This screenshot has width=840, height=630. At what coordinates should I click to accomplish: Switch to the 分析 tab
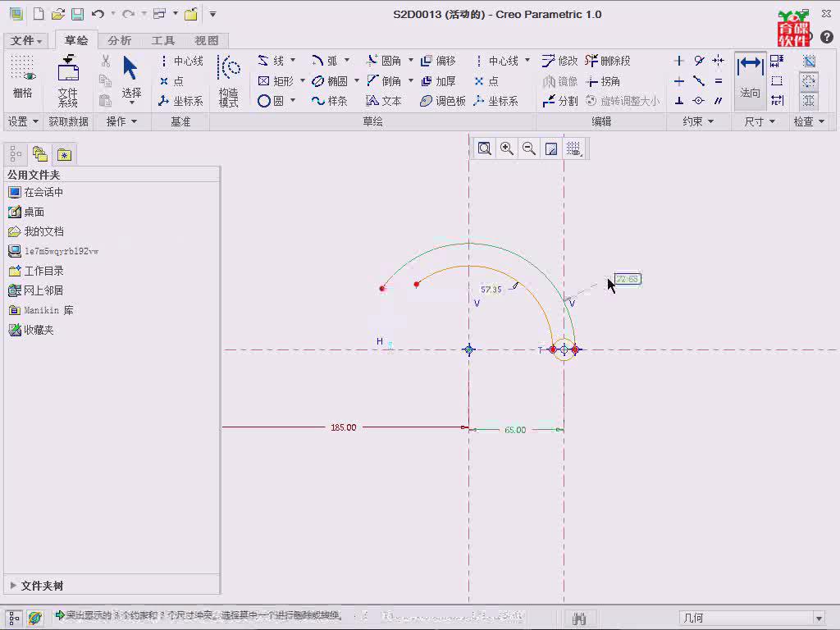(x=119, y=40)
